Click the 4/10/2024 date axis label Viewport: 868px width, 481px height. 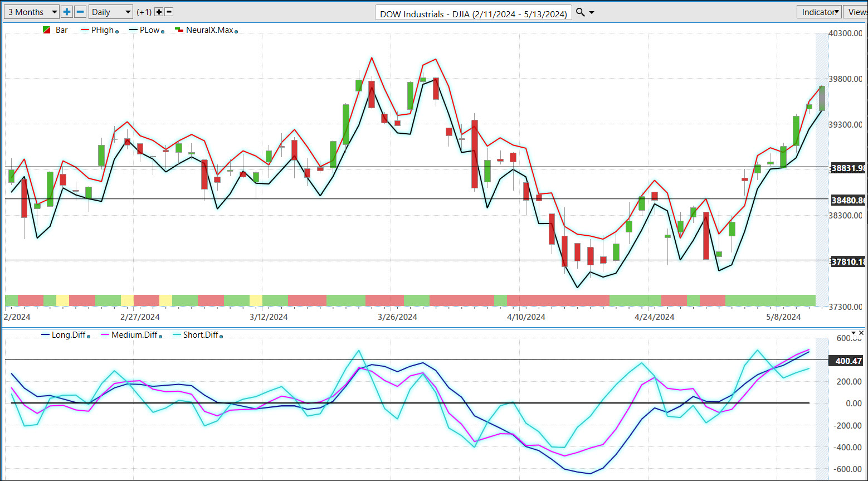526,317
